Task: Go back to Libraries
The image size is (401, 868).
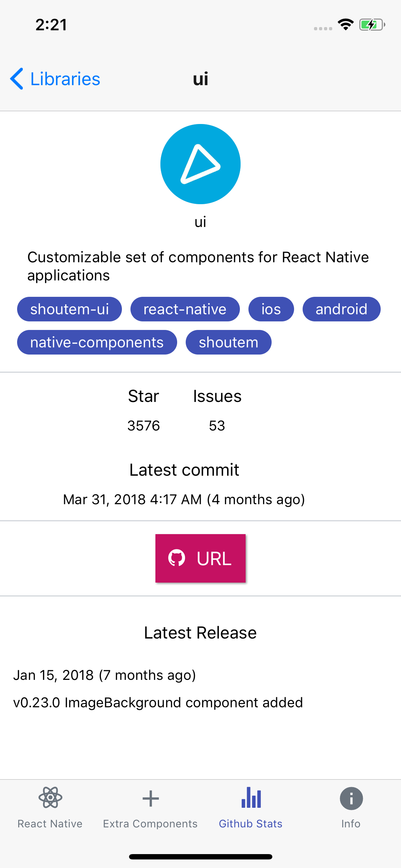Action: tap(55, 79)
